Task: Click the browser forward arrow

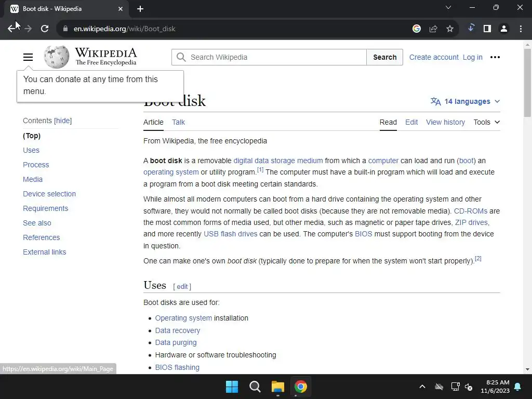Action: (28, 29)
